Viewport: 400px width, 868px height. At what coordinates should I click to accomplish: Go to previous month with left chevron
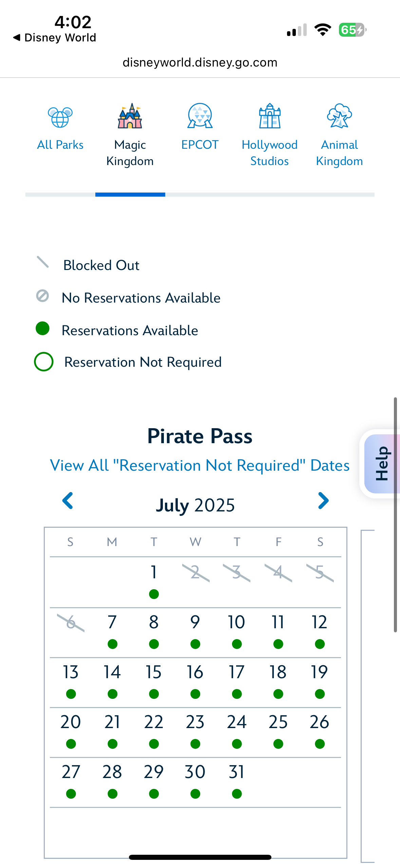click(x=68, y=501)
